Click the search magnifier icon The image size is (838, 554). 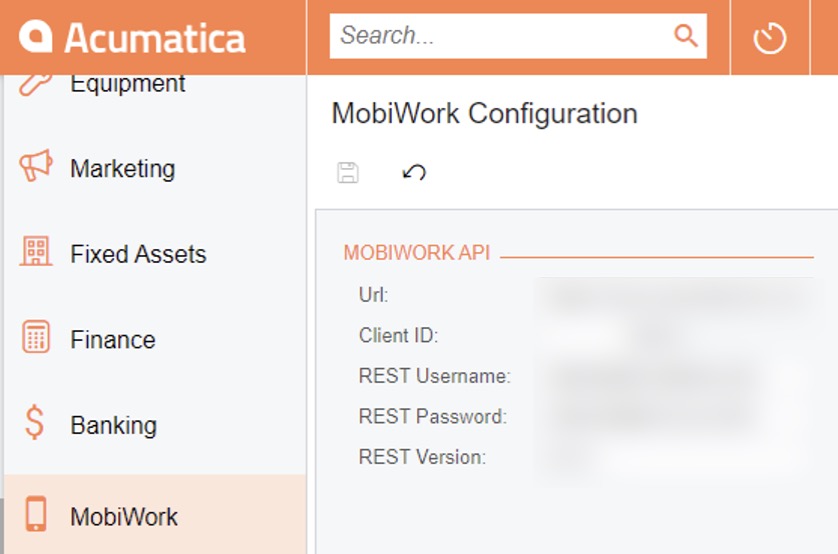(x=686, y=36)
